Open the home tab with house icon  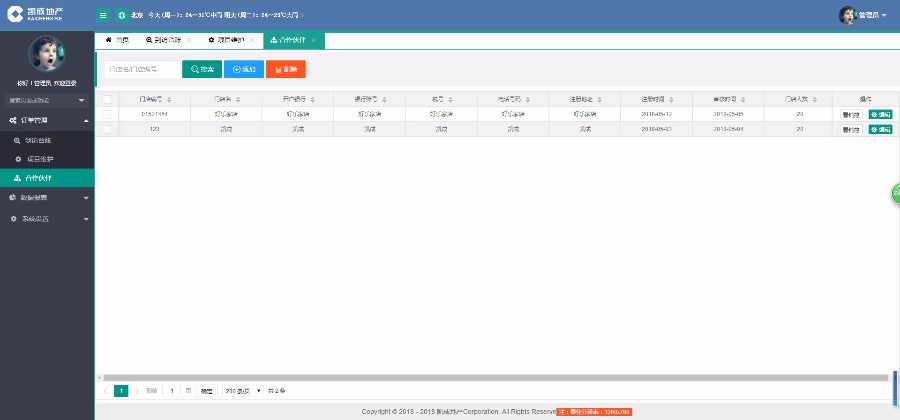pos(117,40)
